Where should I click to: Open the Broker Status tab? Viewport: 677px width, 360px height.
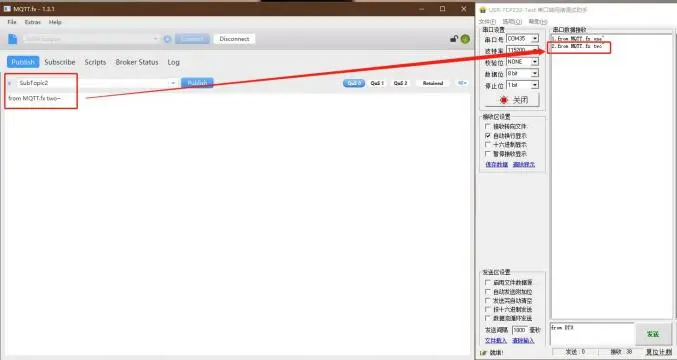[137, 62]
